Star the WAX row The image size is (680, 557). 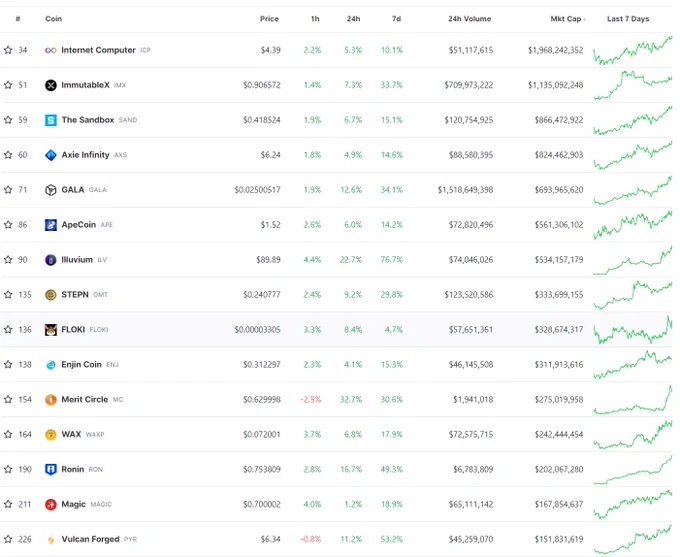tap(8, 434)
